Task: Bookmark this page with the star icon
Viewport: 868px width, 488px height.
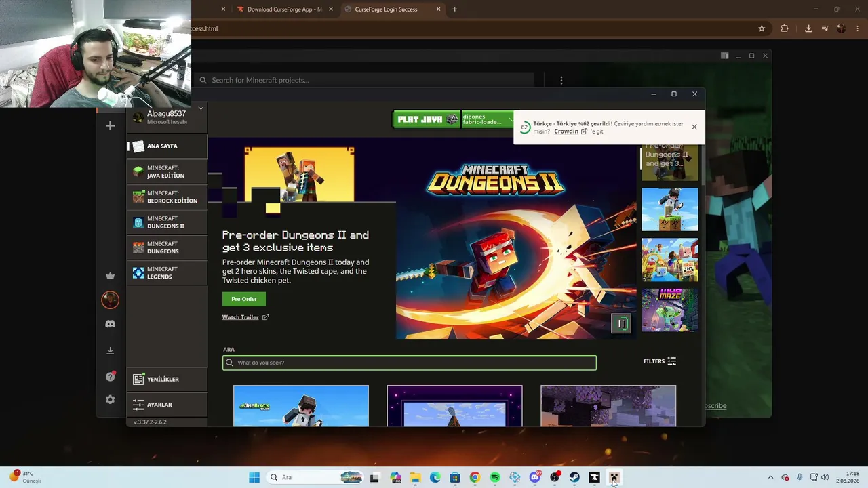Action: pos(762,28)
